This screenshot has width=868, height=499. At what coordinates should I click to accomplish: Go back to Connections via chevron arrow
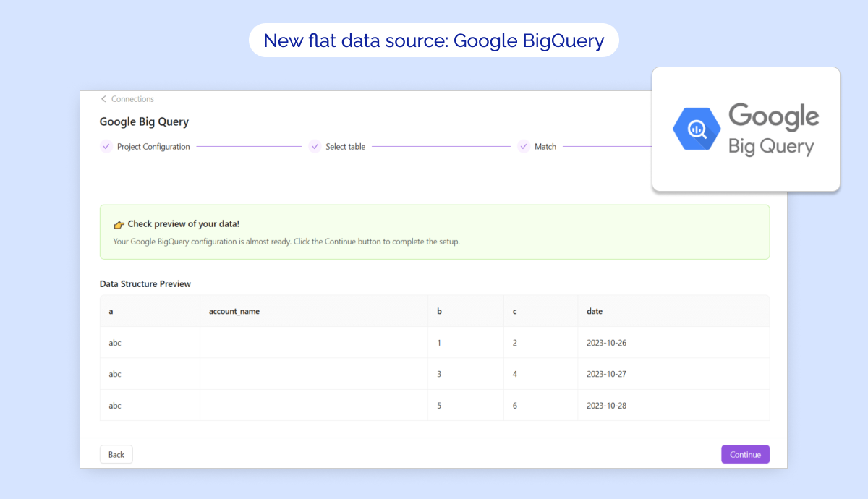point(103,99)
